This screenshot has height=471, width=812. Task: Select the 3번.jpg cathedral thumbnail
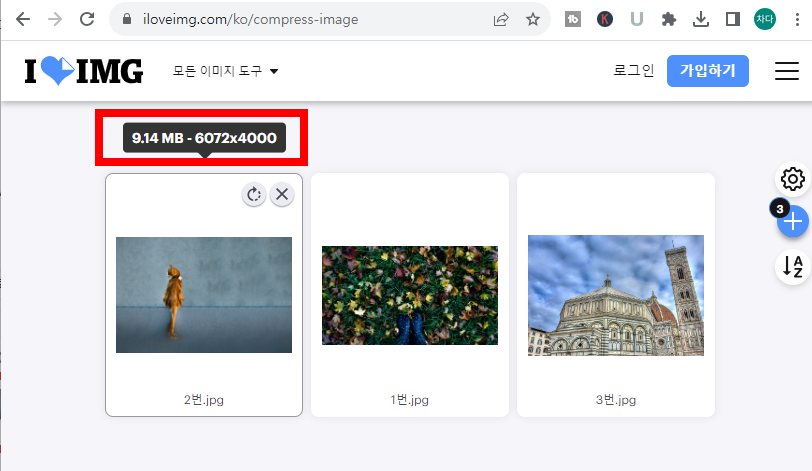click(616, 296)
